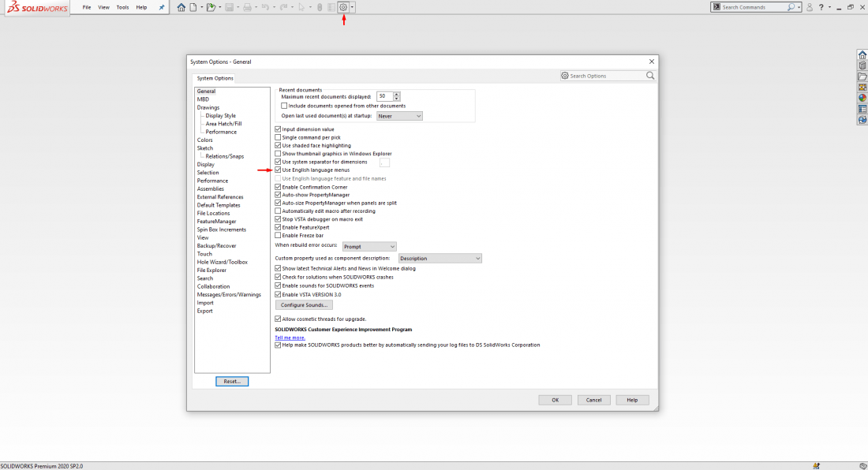Viewport: 868px width, 470px height.
Task: Open Custom property Description dropdown
Action: point(440,258)
